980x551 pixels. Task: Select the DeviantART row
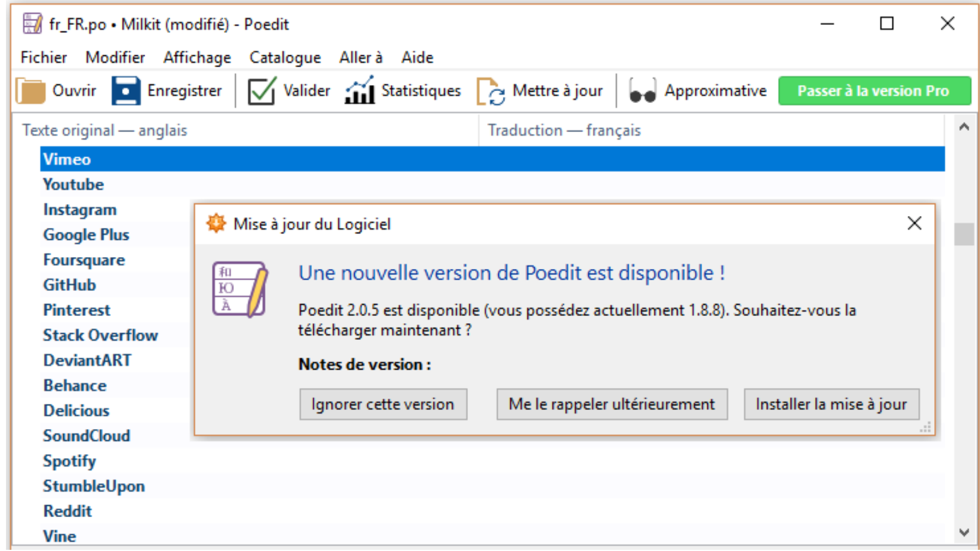coord(116,361)
